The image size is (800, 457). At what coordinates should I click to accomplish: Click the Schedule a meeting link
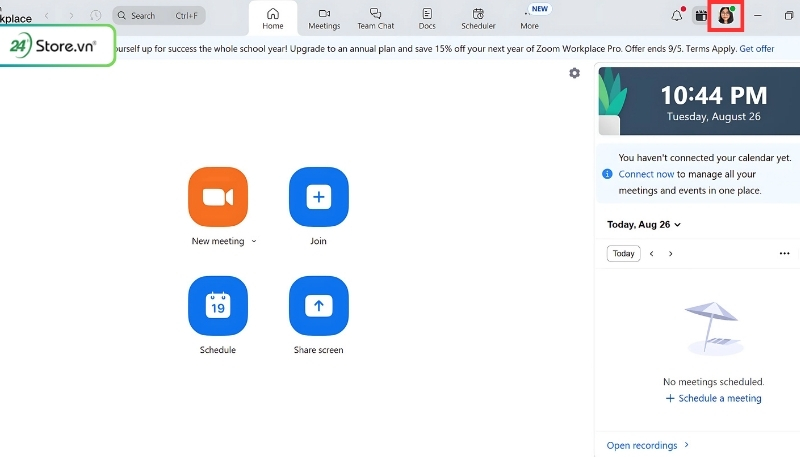point(713,398)
